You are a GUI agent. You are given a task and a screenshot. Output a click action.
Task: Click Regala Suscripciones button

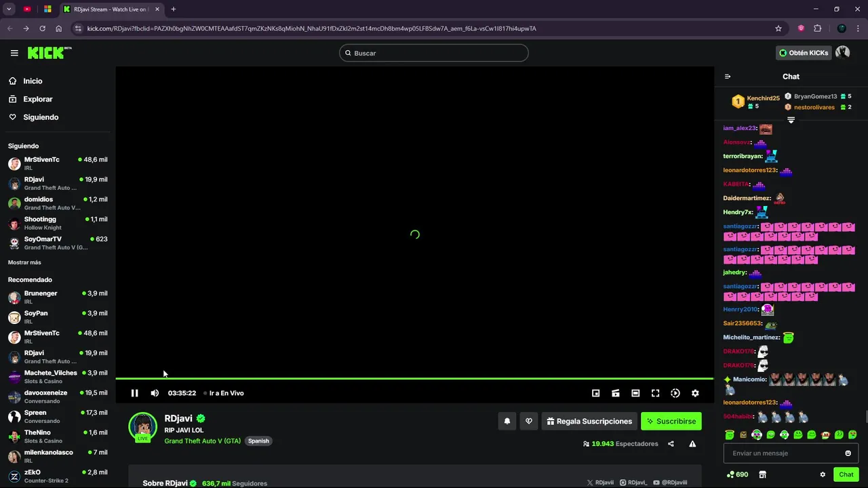click(589, 421)
